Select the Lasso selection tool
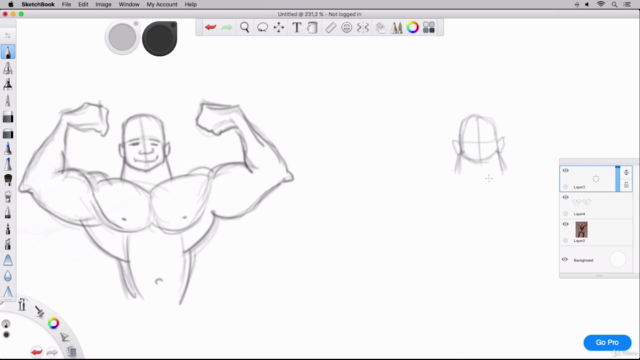 tap(262, 27)
